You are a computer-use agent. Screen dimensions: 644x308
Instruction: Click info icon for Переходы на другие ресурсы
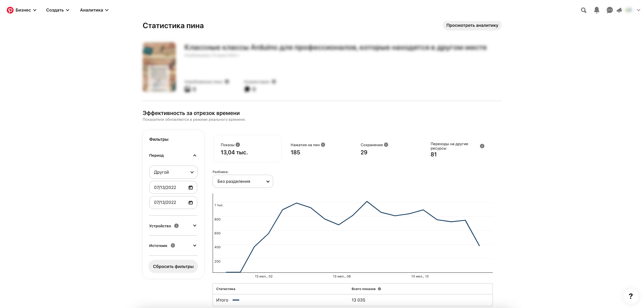click(482, 146)
